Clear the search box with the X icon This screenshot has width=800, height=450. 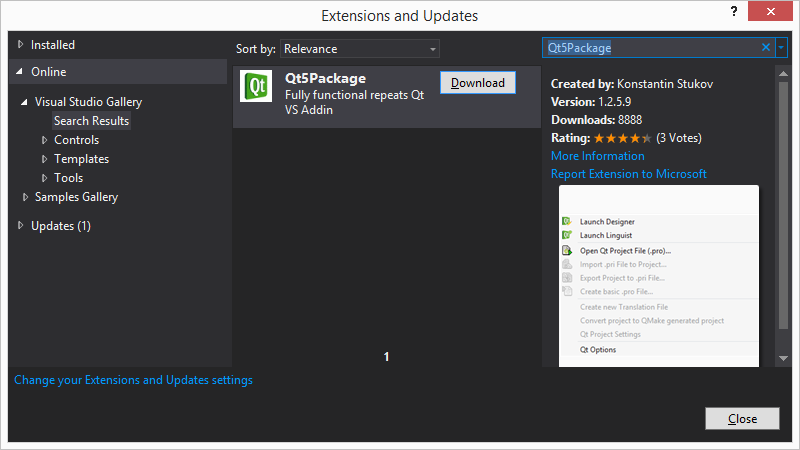click(x=766, y=47)
